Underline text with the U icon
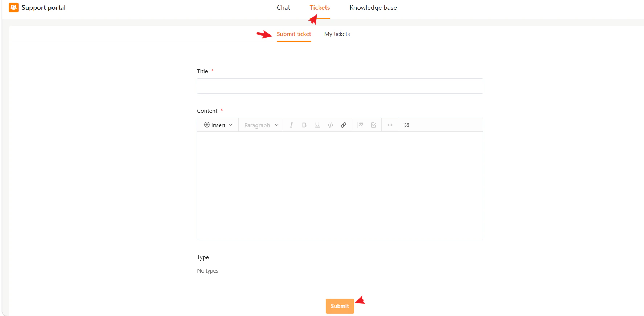The image size is (644, 316). click(317, 125)
